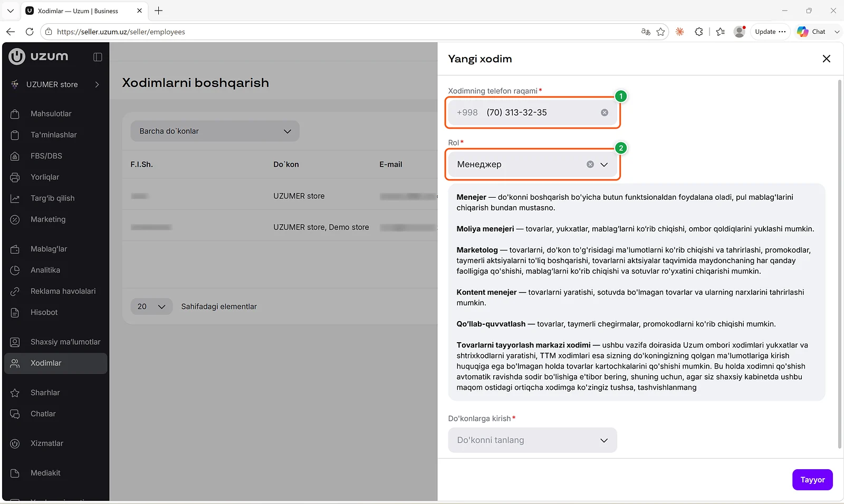Click the Tayyor button
Screen dimensions: 844x504
(x=812, y=480)
